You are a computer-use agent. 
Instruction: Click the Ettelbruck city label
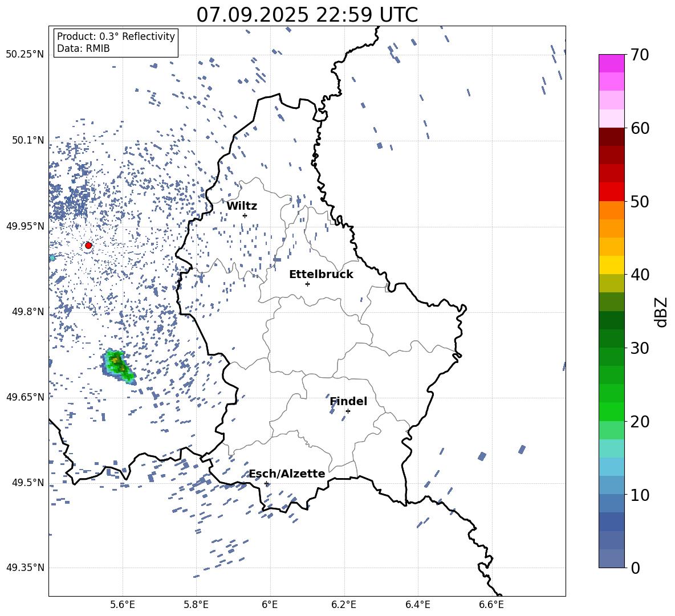pyautogui.click(x=321, y=275)
